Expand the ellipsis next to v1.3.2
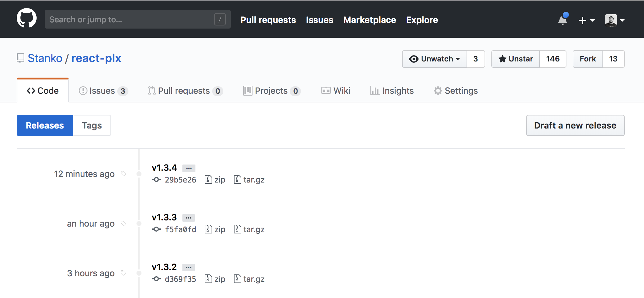Viewport: 644px width, 298px height. coord(189,267)
